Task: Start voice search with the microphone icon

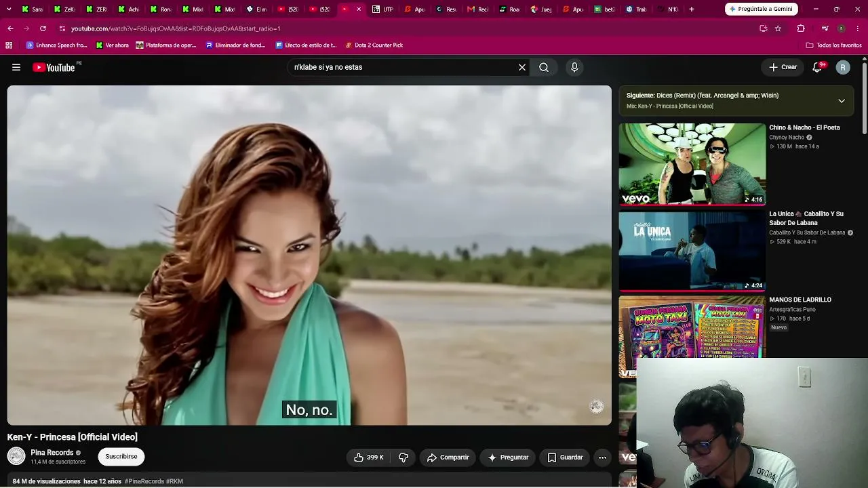Action: click(574, 67)
